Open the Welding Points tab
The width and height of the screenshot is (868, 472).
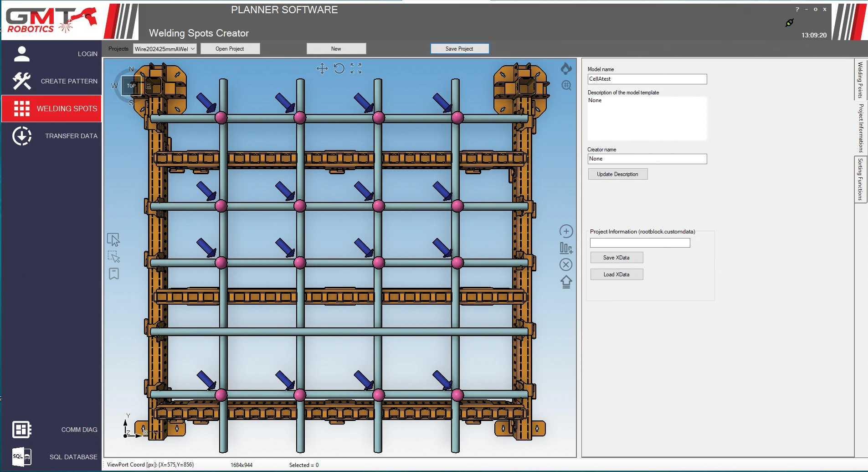pos(860,80)
